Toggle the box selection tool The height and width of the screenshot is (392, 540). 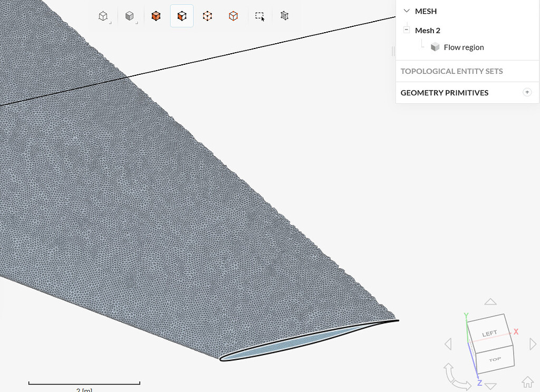click(259, 16)
